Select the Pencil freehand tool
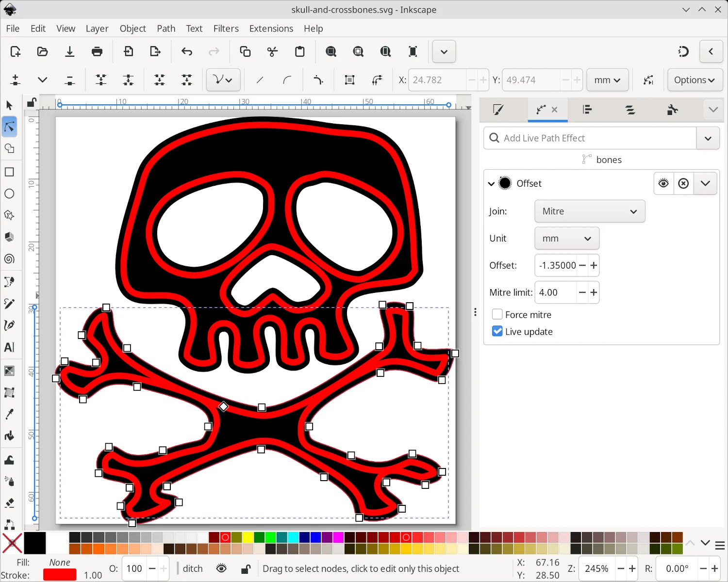728x582 pixels. [9, 304]
